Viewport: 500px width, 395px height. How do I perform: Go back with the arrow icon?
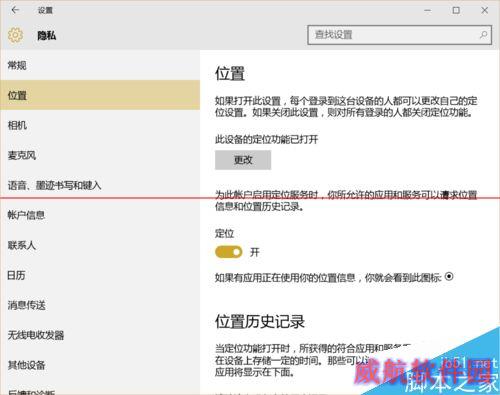pos(15,10)
